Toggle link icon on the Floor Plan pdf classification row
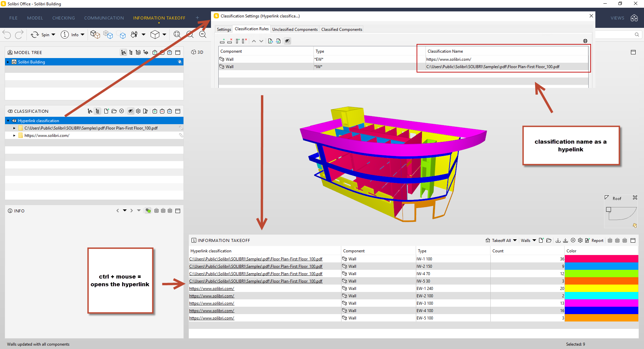 [x=181, y=128]
